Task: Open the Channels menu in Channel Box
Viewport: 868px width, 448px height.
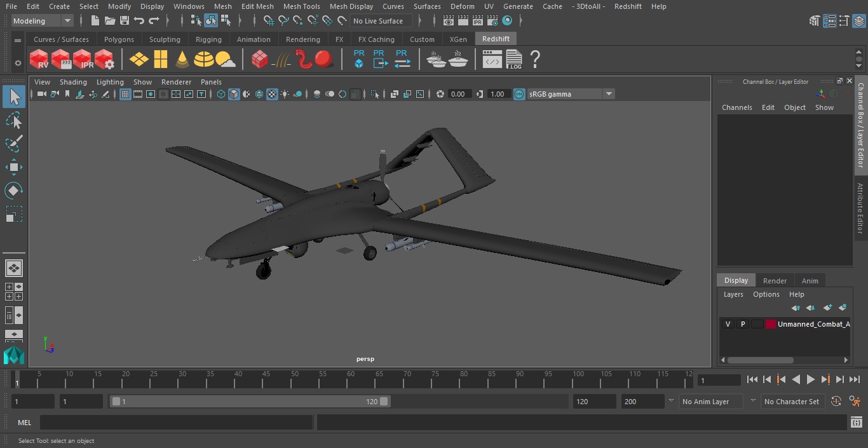Action: [736, 107]
